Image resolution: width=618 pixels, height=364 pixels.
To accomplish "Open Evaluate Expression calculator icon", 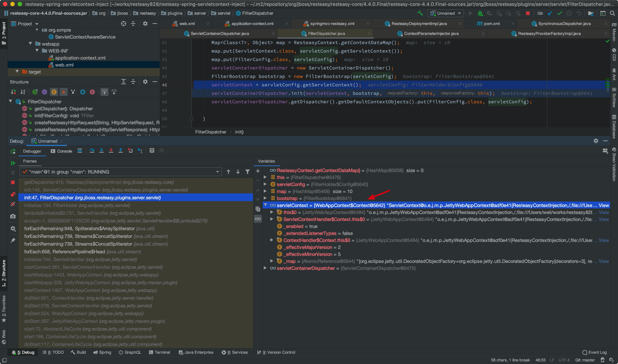I will [152, 151].
